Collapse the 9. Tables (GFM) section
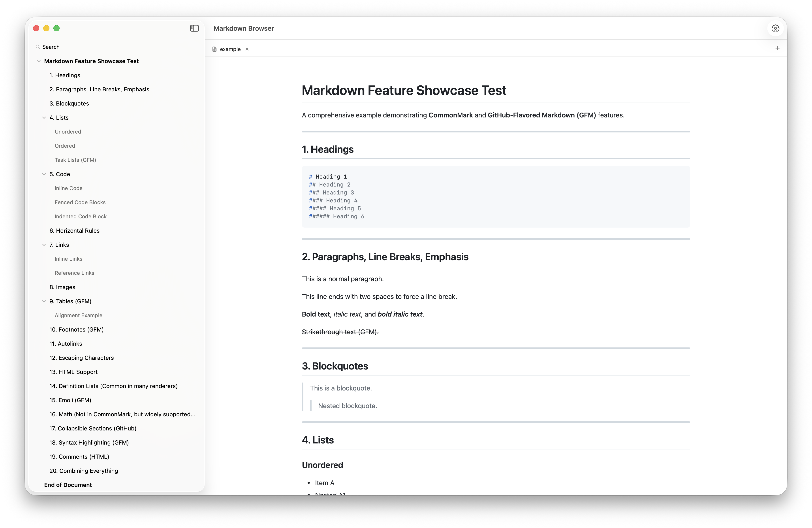The image size is (812, 528). (x=44, y=301)
